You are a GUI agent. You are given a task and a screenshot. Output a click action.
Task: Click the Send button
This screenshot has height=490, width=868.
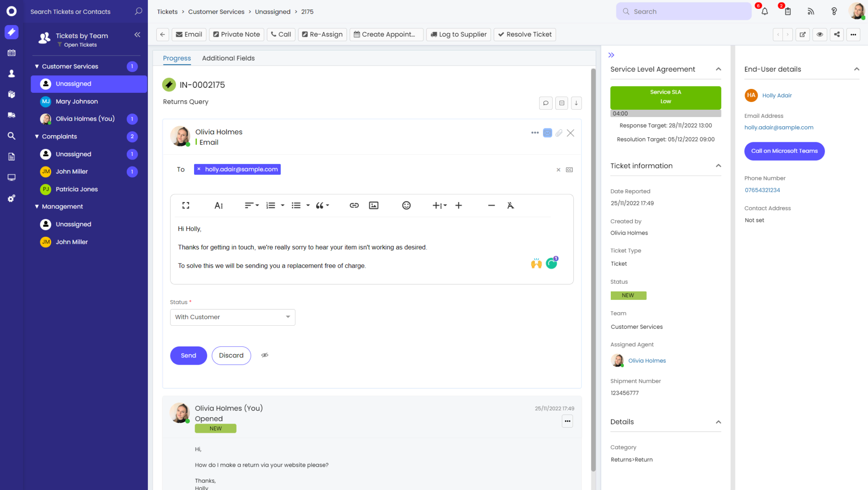[x=189, y=355]
